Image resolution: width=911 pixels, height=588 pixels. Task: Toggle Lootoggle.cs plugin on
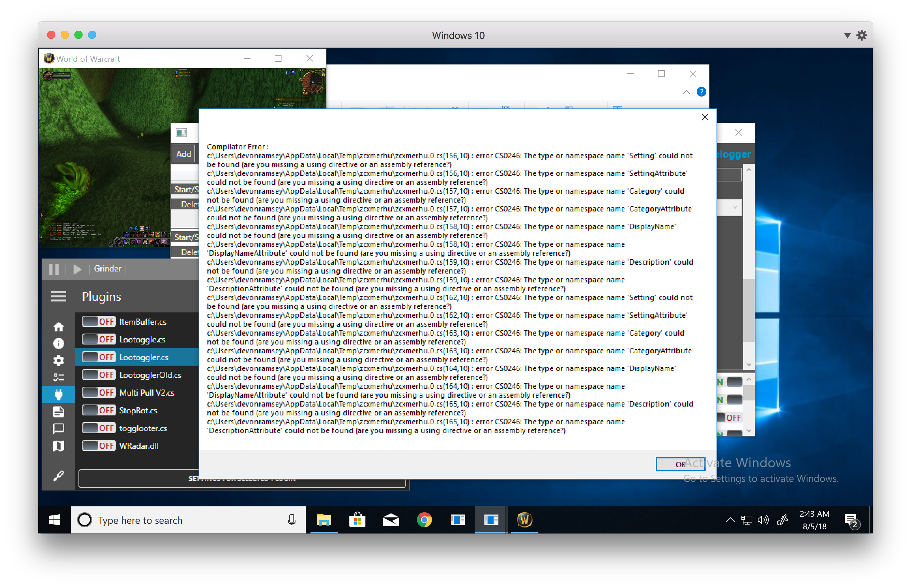click(99, 339)
